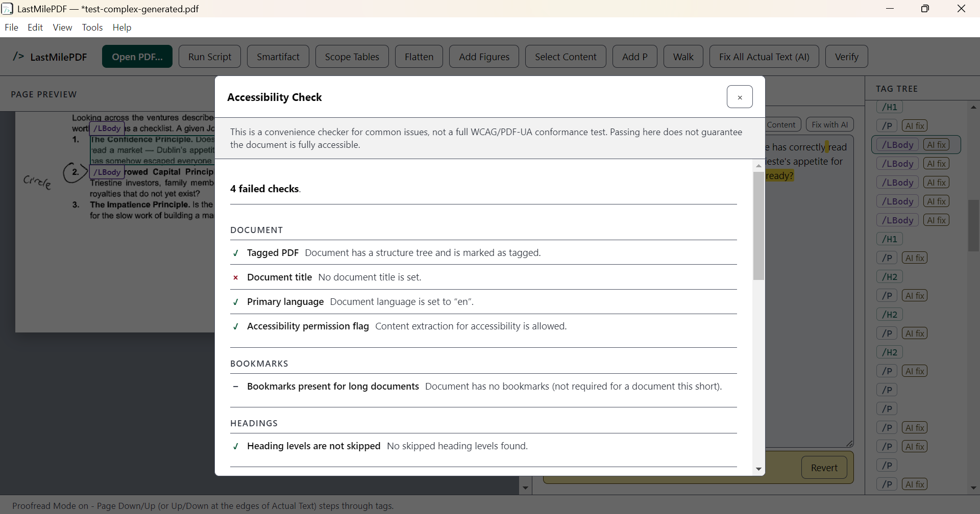Click the TAG TREE panel header

897,89
